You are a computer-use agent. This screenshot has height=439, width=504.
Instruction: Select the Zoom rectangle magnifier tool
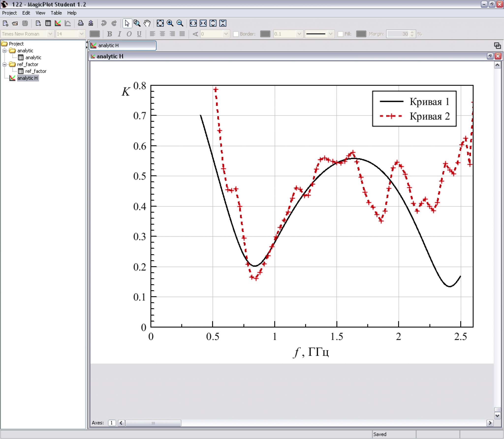coord(137,23)
